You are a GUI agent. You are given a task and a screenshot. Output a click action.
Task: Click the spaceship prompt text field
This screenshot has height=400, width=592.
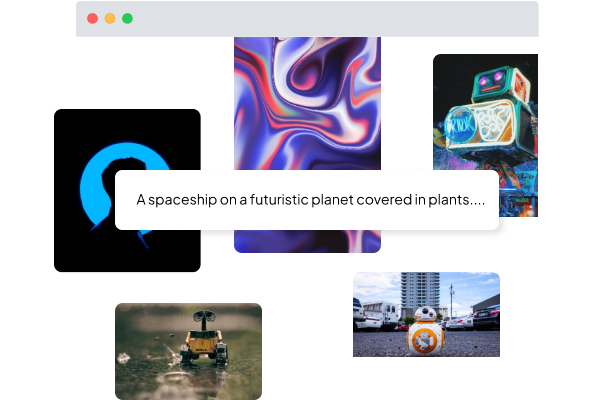tap(307, 200)
